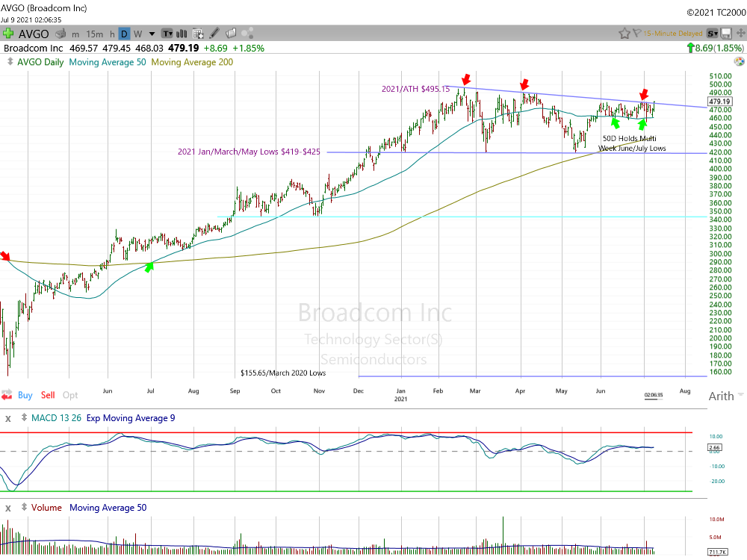
Task: Click the Moving Average 50 price legend
Action: [x=108, y=62]
